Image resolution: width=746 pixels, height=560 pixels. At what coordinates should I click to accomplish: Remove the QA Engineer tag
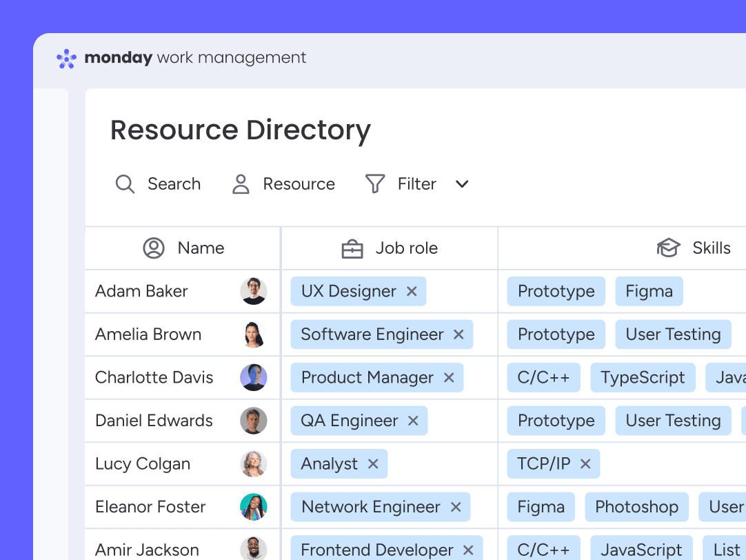(413, 421)
